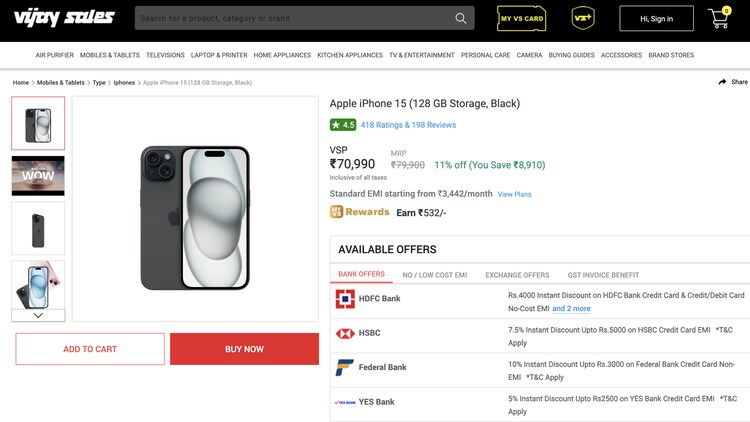This screenshot has width=750, height=422.
Task: Open the VS+ membership badge
Action: pyautogui.click(x=583, y=18)
